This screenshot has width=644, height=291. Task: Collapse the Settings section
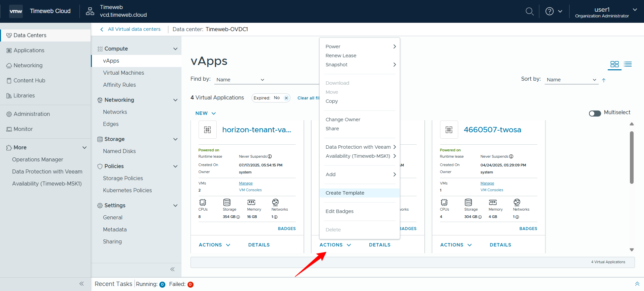point(175,206)
